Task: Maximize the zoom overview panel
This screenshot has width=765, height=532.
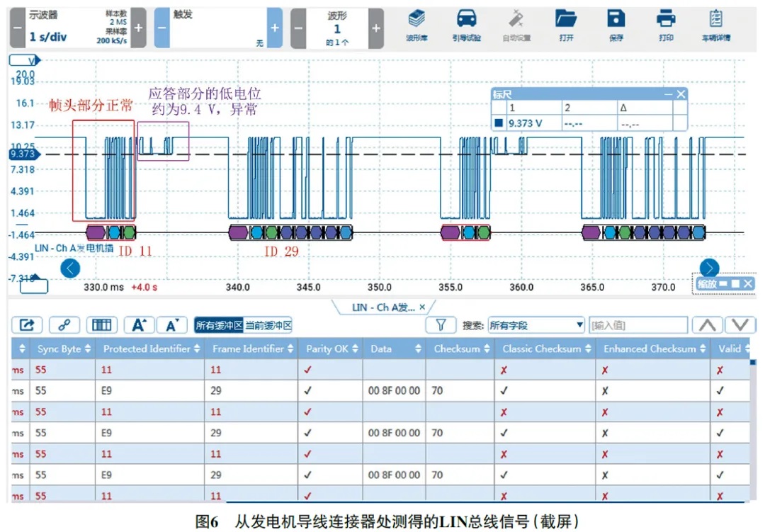Action: pos(735,283)
